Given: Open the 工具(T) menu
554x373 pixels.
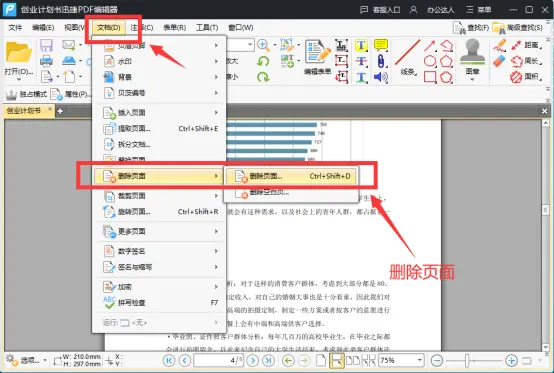Looking at the screenshot, I should [x=207, y=27].
